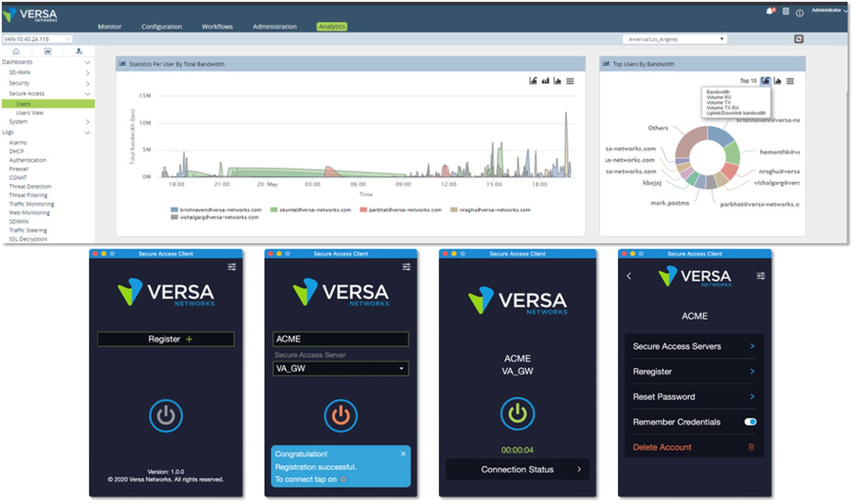Dismiss the Congratulation registration notification
854x504 pixels.
(x=403, y=454)
